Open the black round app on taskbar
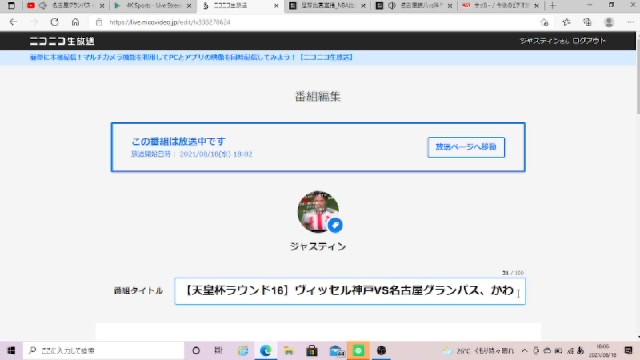The image size is (640, 360). [381, 350]
